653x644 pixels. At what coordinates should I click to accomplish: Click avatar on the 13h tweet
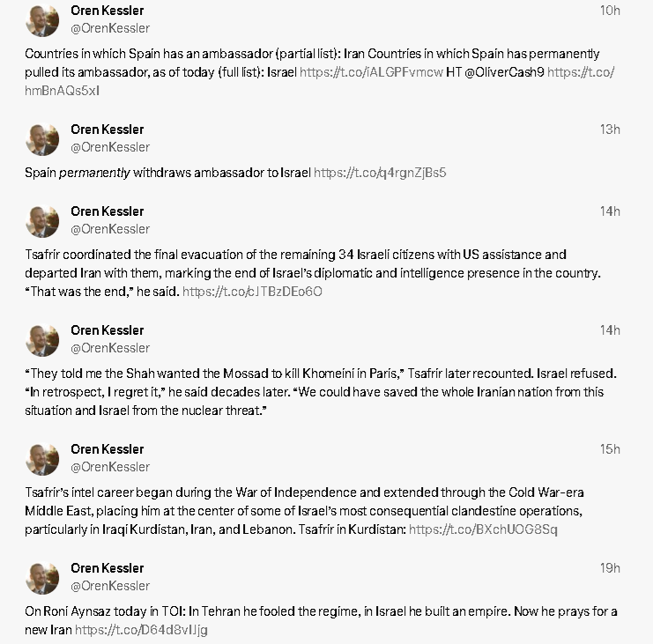tap(42, 138)
